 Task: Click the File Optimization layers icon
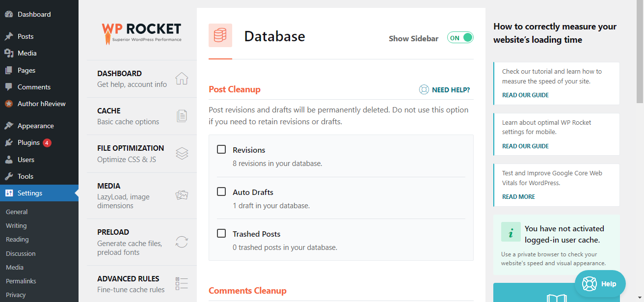pos(182,154)
